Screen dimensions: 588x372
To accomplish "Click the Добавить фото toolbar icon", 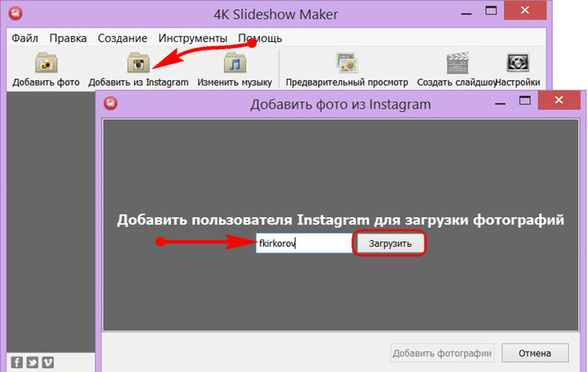I will 46,63.
